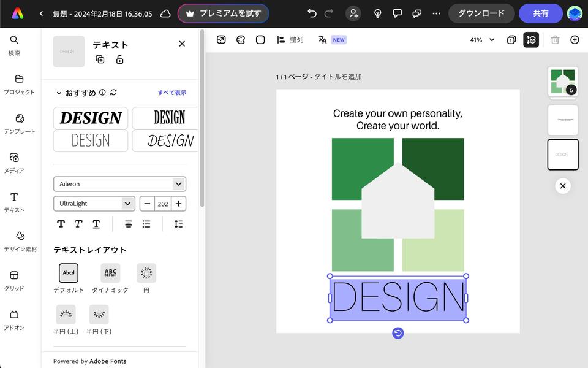The width and height of the screenshot is (588, 368).
Task: Duplicate the text with copy icon
Action: (x=100, y=59)
